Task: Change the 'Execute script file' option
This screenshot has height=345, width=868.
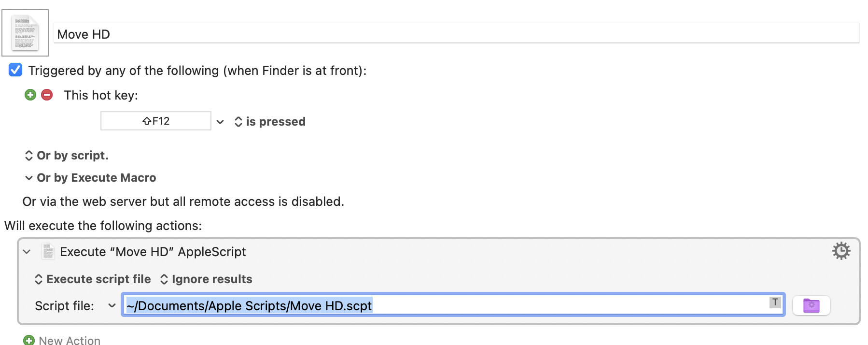Action: (x=93, y=279)
